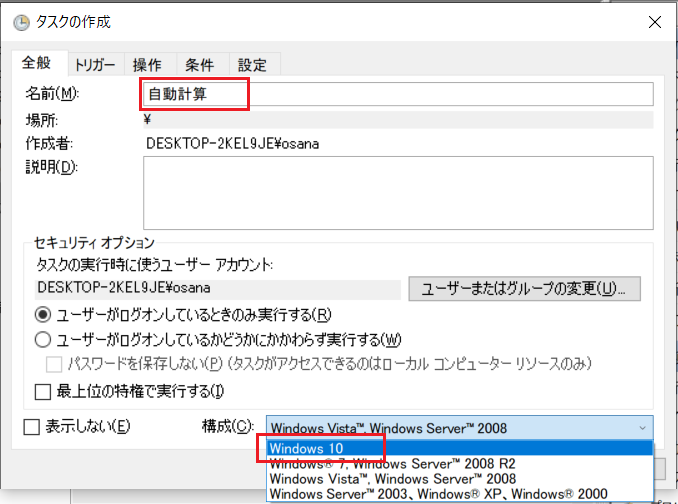Choose Windows 10 from 構成 list
Image resolution: width=678 pixels, height=504 pixels.
pos(460,448)
